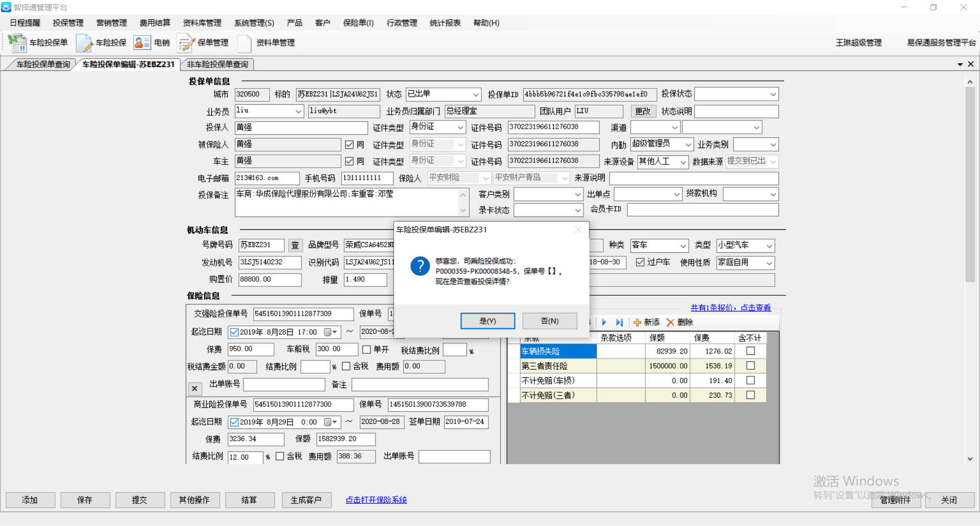Check 含不计 box for 车辆损失险 row

tap(750, 351)
